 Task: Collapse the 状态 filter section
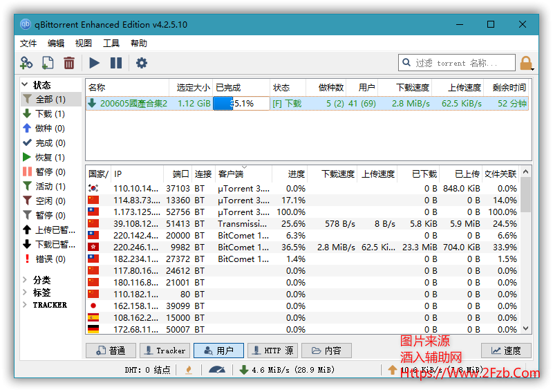click(26, 85)
